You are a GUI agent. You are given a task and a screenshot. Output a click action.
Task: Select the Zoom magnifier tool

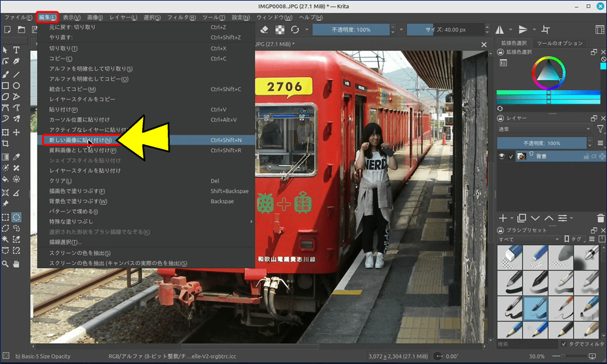(5, 264)
